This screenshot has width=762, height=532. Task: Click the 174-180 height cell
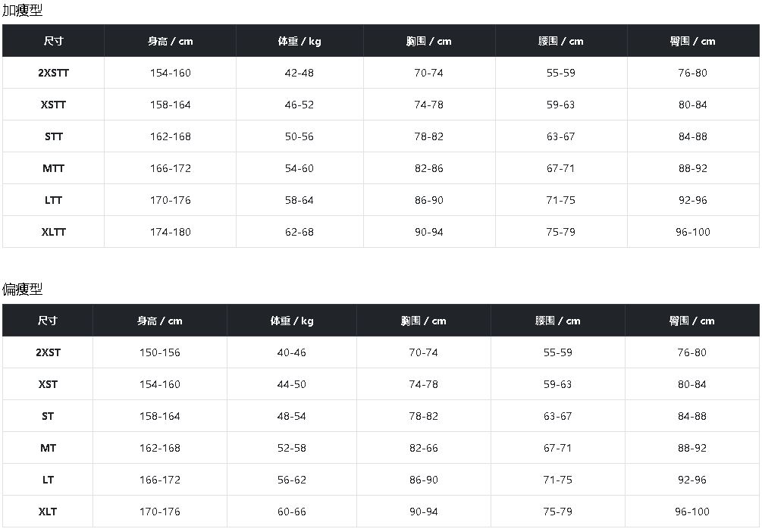point(170,232)
